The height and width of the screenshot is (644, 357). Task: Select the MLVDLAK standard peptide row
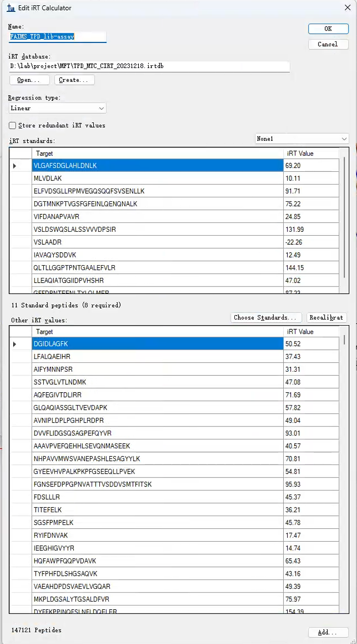tap(157, 178)
